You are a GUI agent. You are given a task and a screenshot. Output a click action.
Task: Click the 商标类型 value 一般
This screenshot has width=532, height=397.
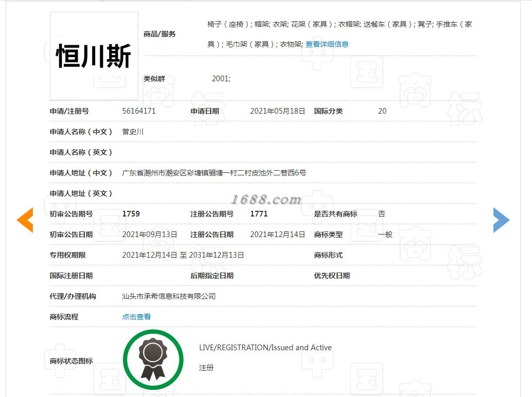(385, 234)
